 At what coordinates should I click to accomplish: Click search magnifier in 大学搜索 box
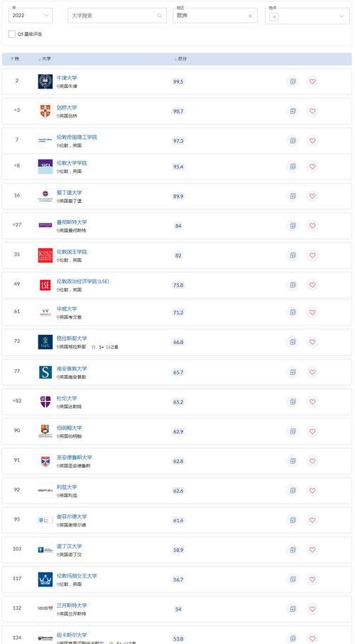click(160, 16)
